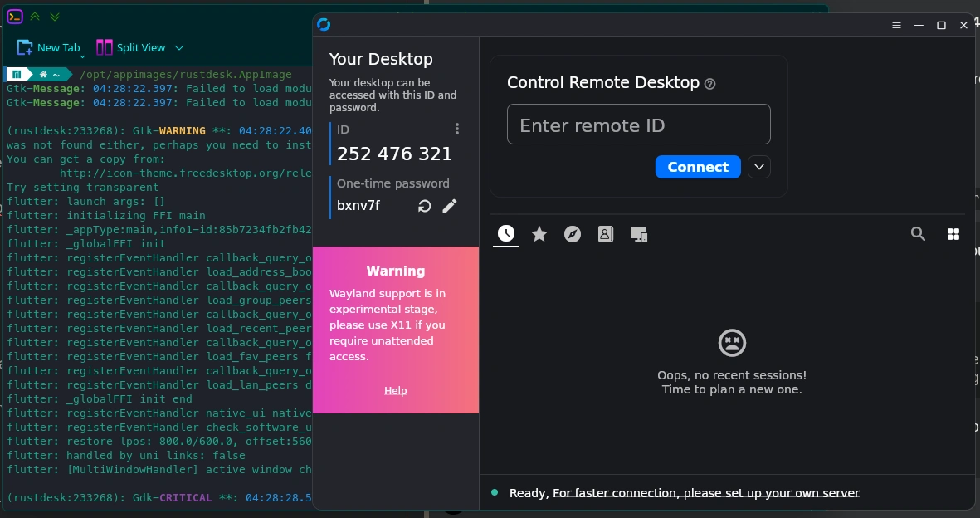The height and width of the screenshot is (518, 980).
Task: Click the home icon in the terminal prompt
Action: coord(43,75)
